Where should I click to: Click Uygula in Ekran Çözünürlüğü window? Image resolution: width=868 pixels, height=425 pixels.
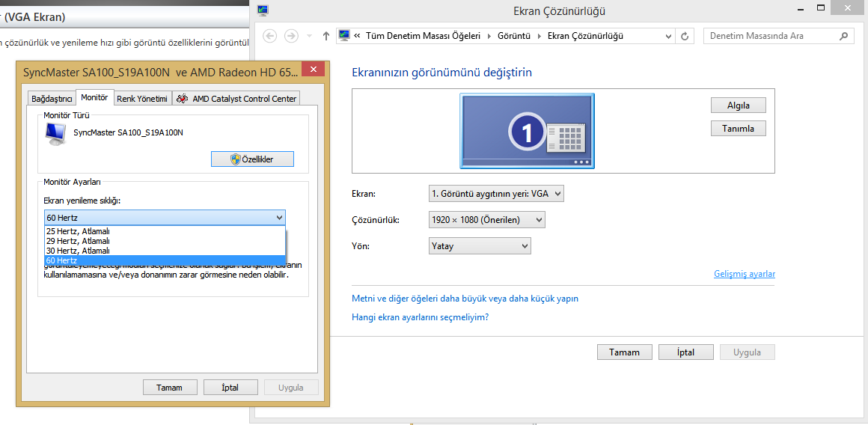pos(748,352)
